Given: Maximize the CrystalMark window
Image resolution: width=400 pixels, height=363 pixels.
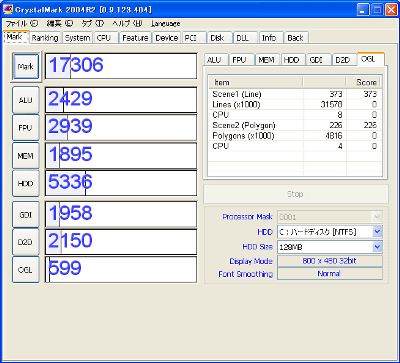Looking at the screenshot, I should pos(377,9).
